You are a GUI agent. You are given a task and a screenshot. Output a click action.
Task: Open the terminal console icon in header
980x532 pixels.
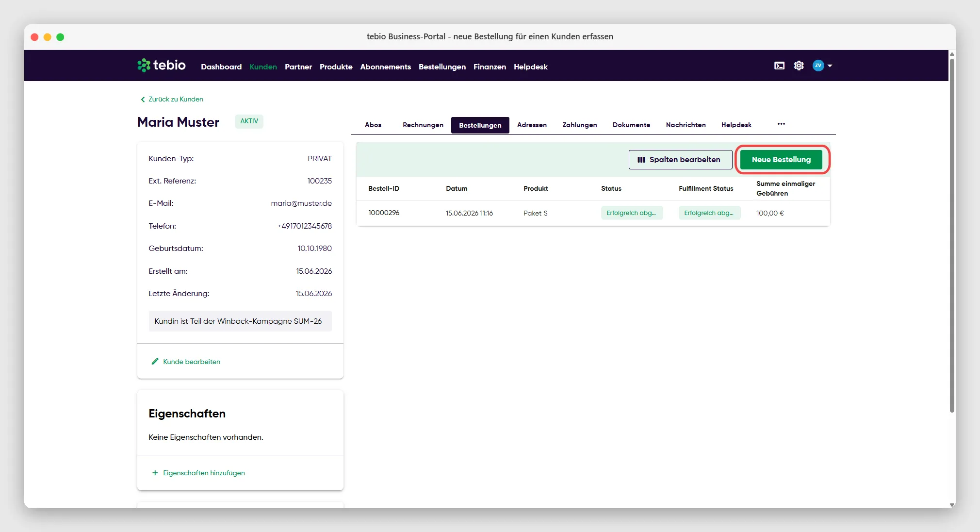[779, 66]
